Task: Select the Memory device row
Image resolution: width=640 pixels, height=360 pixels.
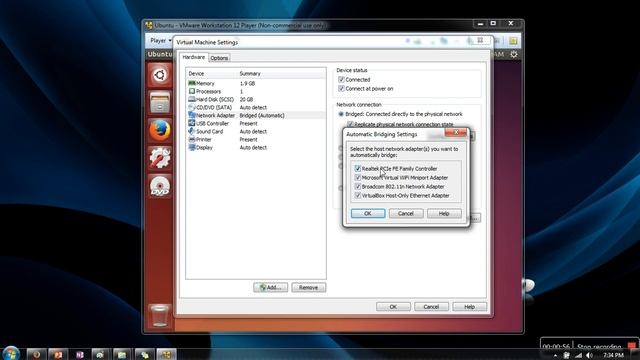Action: (256, 83)
